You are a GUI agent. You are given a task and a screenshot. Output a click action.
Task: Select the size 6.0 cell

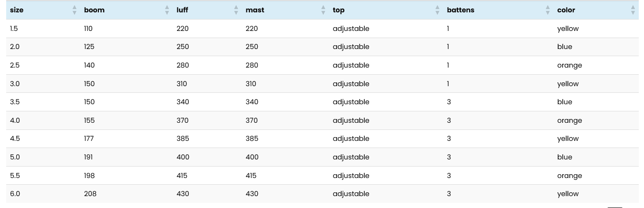click(15, 194)
